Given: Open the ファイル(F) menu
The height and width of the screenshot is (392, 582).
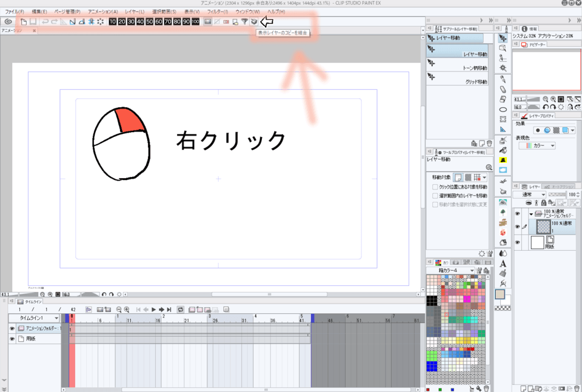Looking at the screenshot, I should [15, 12].
